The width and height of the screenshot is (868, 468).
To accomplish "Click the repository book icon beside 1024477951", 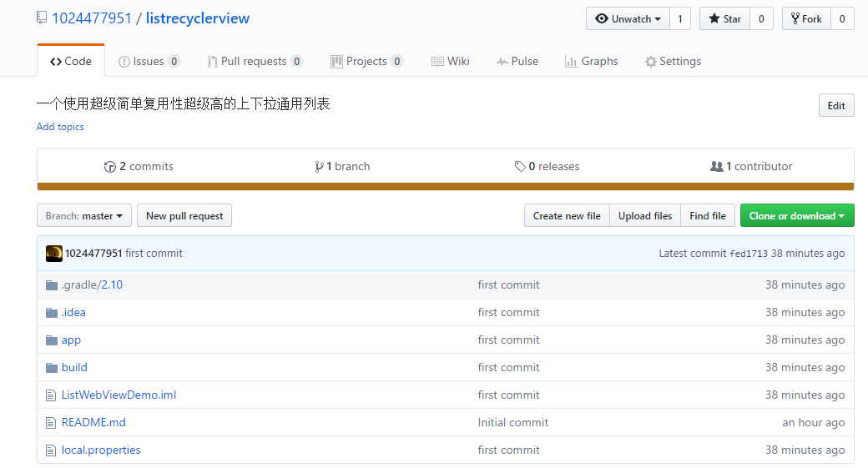I will point(42,18).
